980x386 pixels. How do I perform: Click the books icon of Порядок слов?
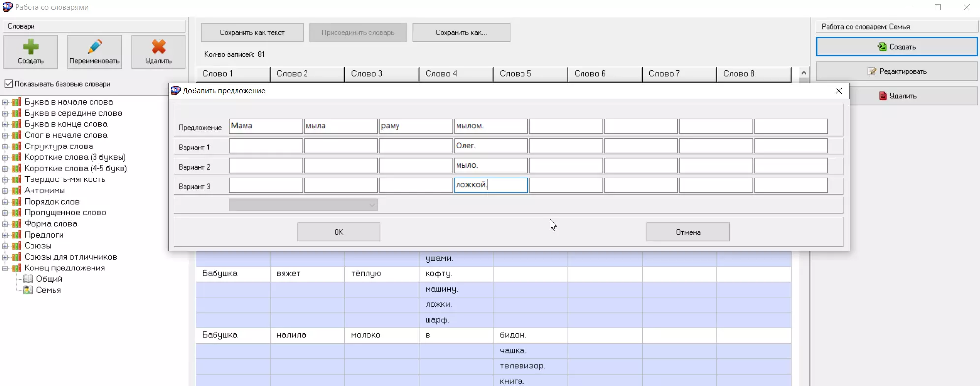[17, 202]
